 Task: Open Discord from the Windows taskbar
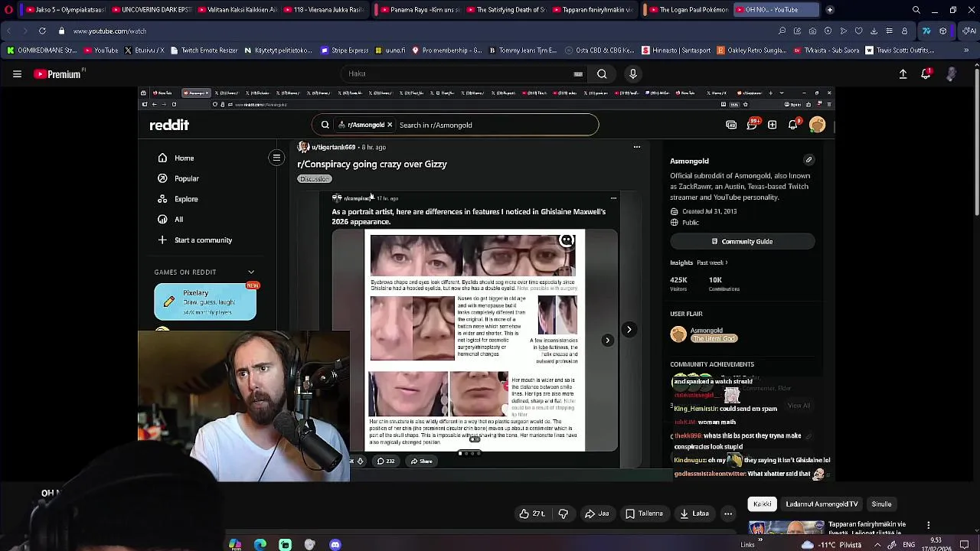(x=335, y=545)
